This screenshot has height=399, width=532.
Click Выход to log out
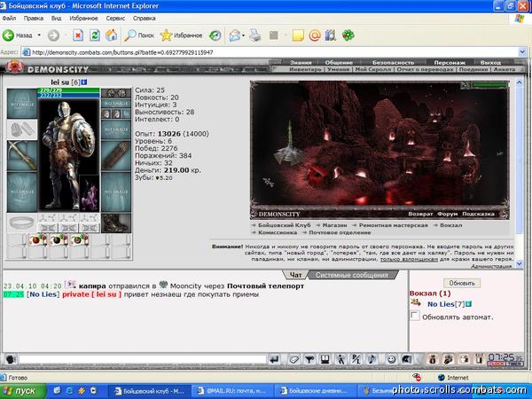[490, 62]
